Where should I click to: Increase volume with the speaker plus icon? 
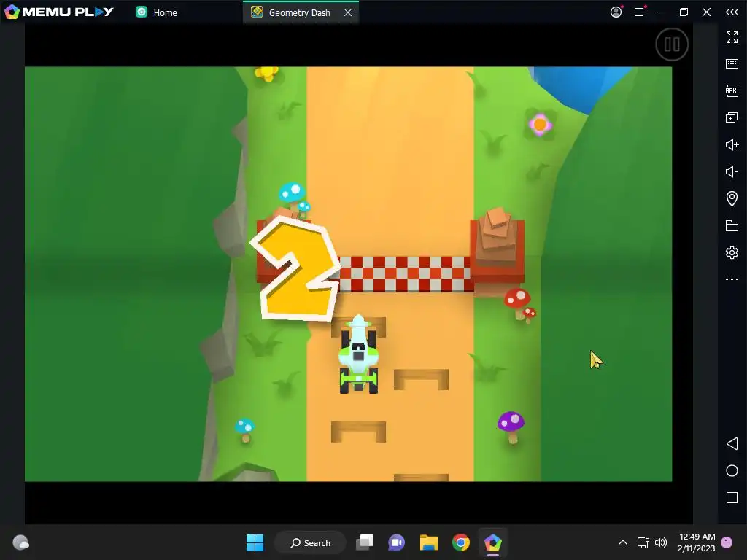click(732, 144)
